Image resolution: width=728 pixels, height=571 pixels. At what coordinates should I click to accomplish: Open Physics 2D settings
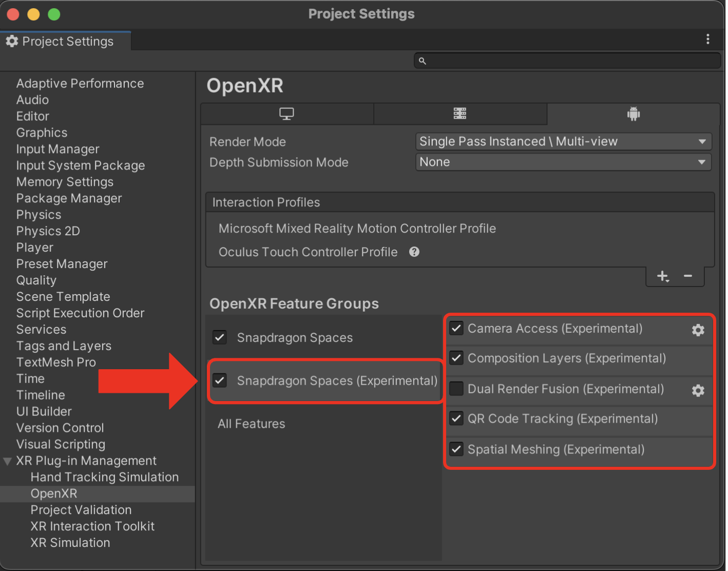pyautogui.click(x=48, y=231)
